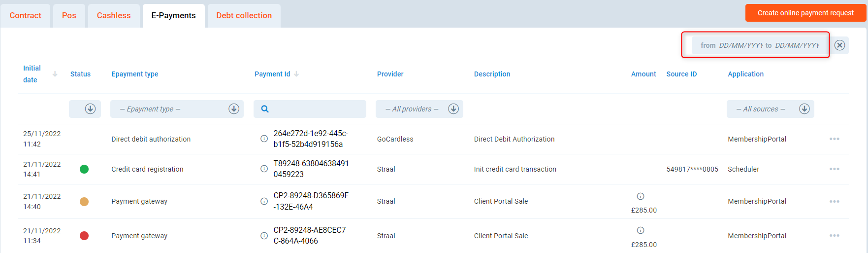The width and height of the screenshot is (868, 253).
Task: Click Create online payment request button
Action: point(805,13)
